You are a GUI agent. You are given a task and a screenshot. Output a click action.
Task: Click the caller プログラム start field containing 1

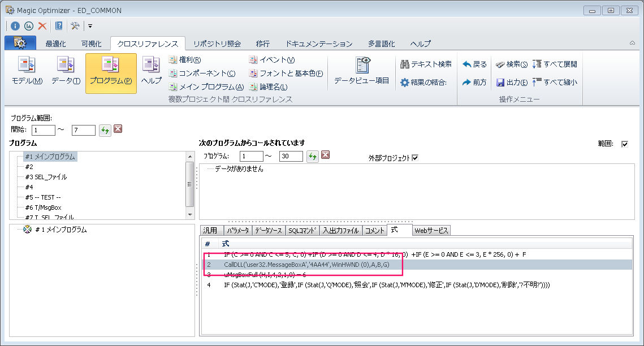point(252,156)
